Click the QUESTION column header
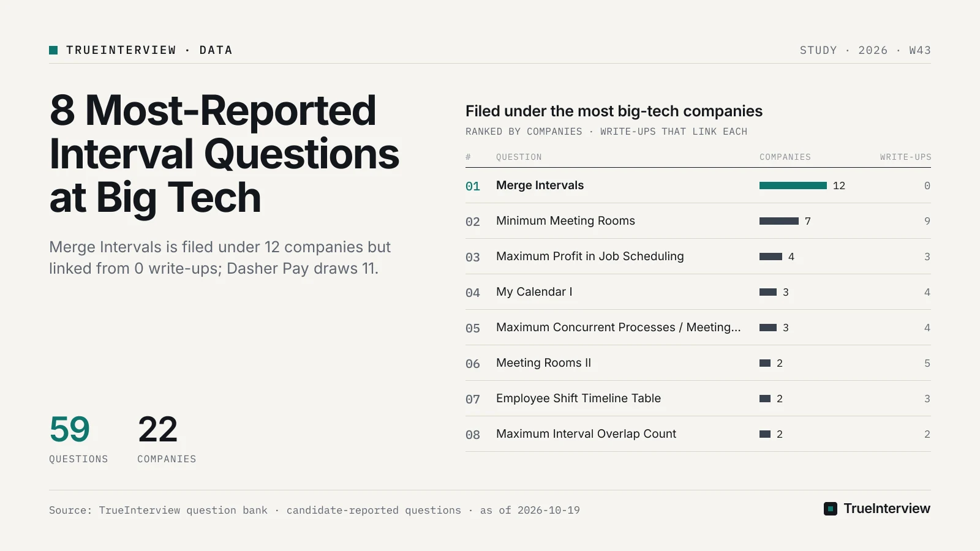The width and height of the screenshot is (980, 551). [519, 157]
